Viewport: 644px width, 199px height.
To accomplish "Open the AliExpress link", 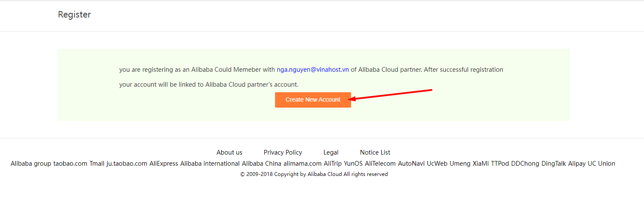I will click(164, 164).
